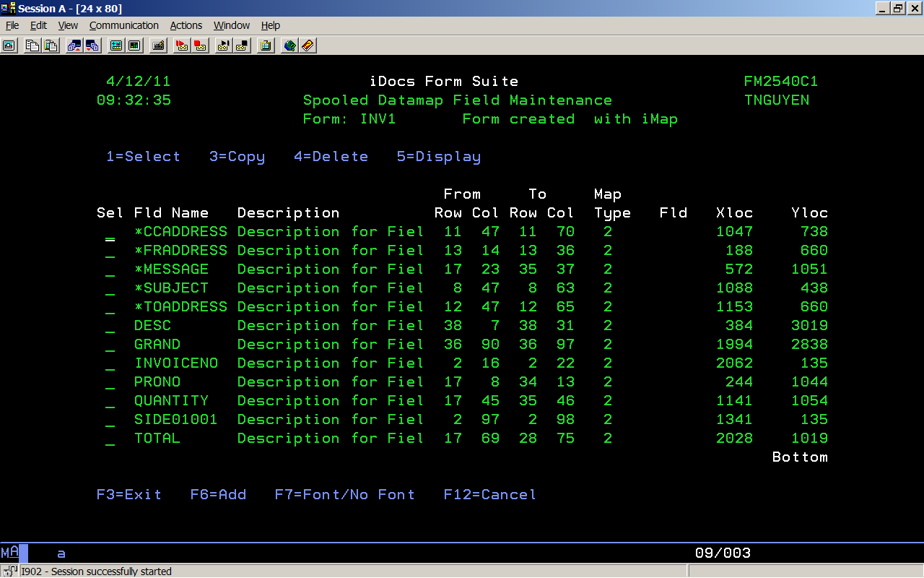Open the Actions menu
This screenshot has height=578, width=924.
pos(186,25)
